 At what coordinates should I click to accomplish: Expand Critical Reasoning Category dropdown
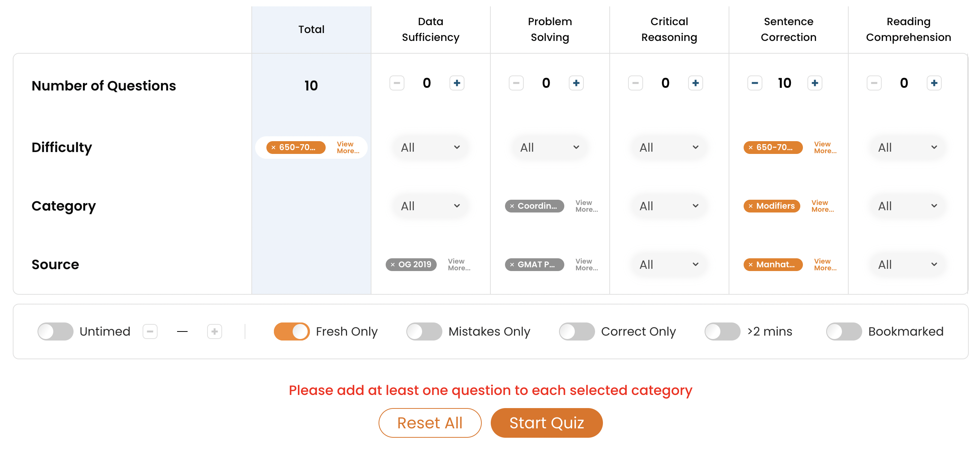click(x=669, y=206)
